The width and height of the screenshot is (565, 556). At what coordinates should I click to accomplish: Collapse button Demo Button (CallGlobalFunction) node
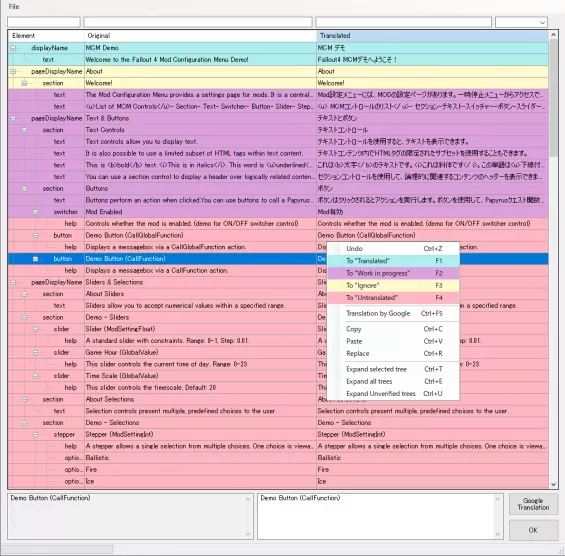pyautogui.click(x=35, y=235)
